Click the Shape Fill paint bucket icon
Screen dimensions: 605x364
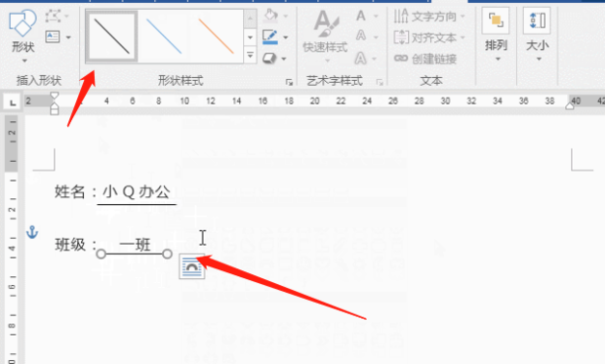tap(270, 16)
